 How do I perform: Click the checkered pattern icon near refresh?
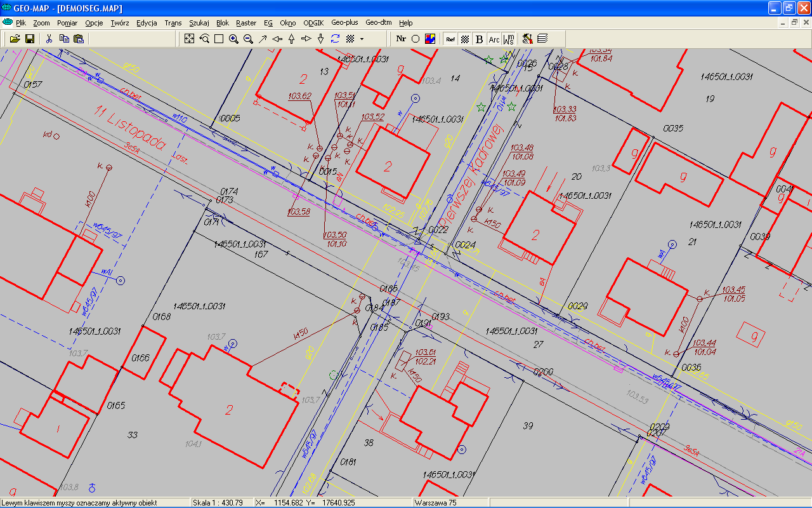[x=350, y=39]
